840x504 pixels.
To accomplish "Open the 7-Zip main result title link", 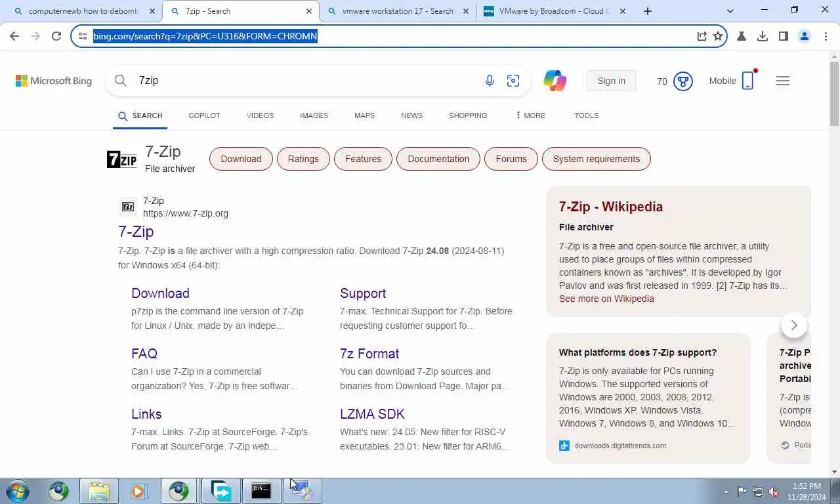I will pos(136,232).
